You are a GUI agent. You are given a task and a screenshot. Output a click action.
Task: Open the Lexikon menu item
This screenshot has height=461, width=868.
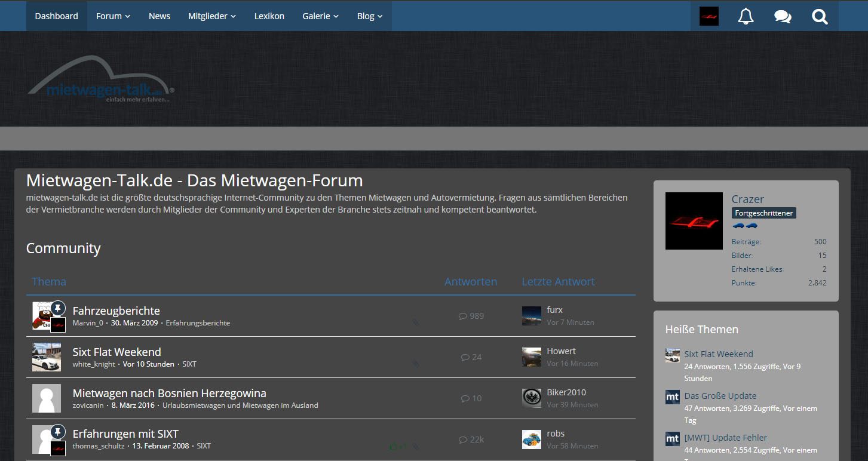tap(269, 16)
